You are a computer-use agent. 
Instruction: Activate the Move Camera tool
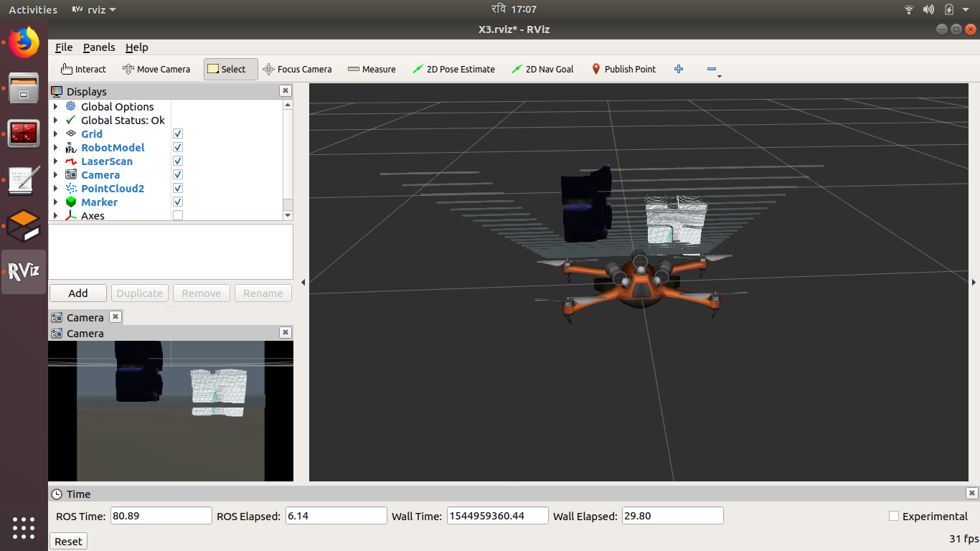(156, 69)
